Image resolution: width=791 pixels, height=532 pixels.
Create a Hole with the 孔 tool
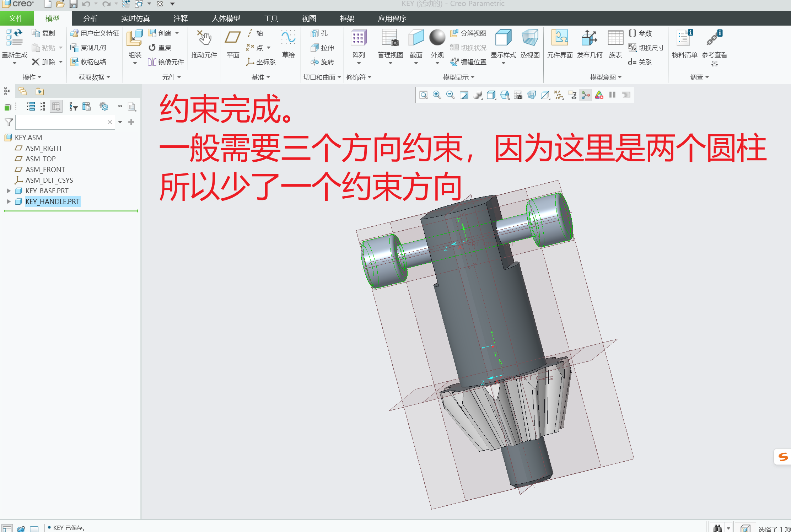319,33
